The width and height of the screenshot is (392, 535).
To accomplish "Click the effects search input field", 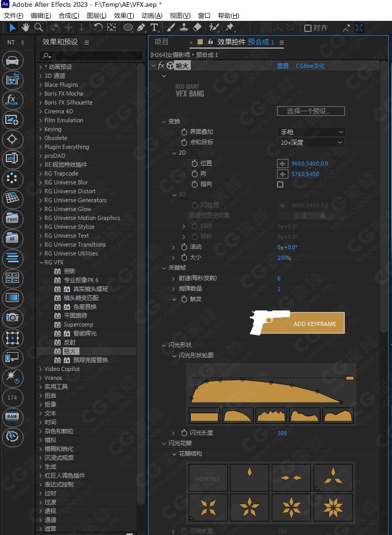I will click(91, 55).
